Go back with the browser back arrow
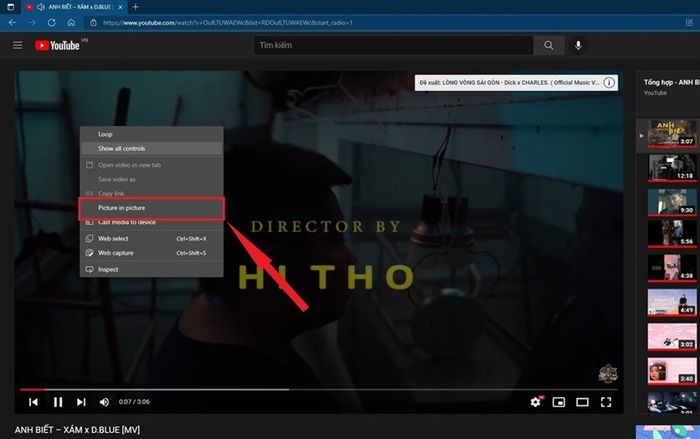 click(12, 22)
